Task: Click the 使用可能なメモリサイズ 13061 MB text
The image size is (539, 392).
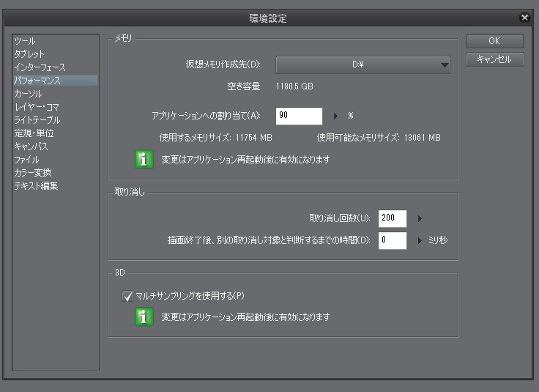Action: click(379, 138)
